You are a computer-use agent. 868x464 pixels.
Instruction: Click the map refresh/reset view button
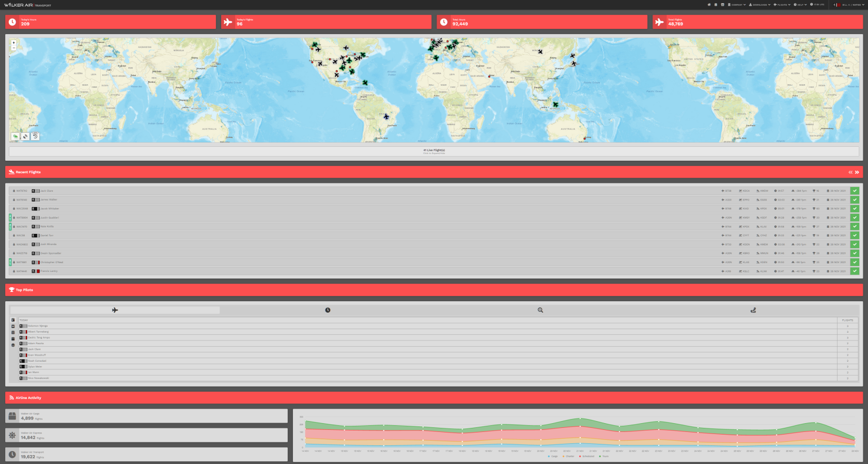coord(35,136)
